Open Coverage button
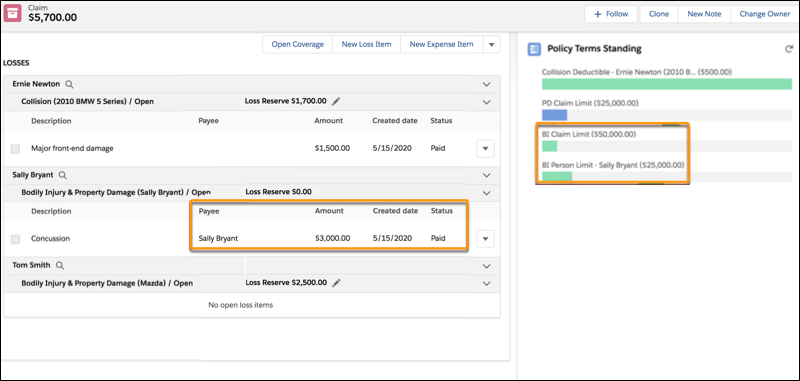The image size is (800, 381). pyautogui.click(x=297, y=44)
